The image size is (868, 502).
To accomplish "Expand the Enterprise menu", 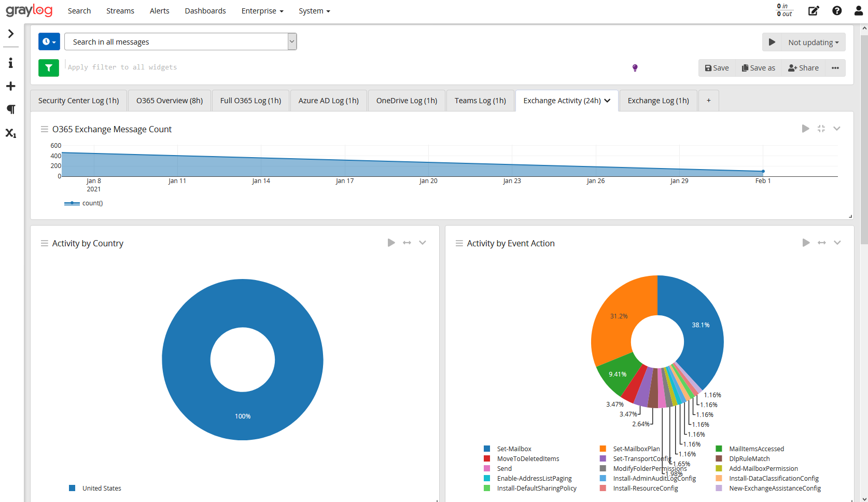I will pyautogui.click(x=262, y=11).
